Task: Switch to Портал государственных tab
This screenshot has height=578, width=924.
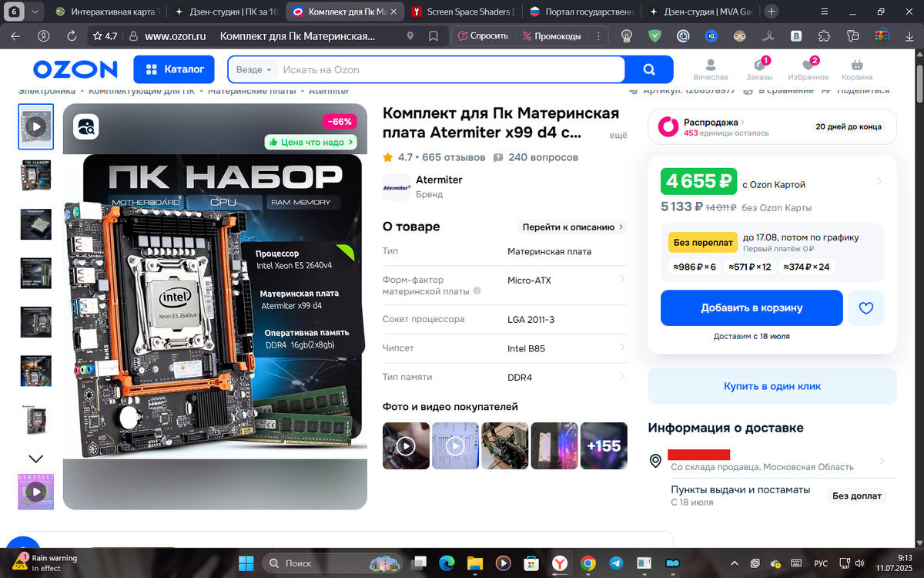Action: [x=581, y=12]
